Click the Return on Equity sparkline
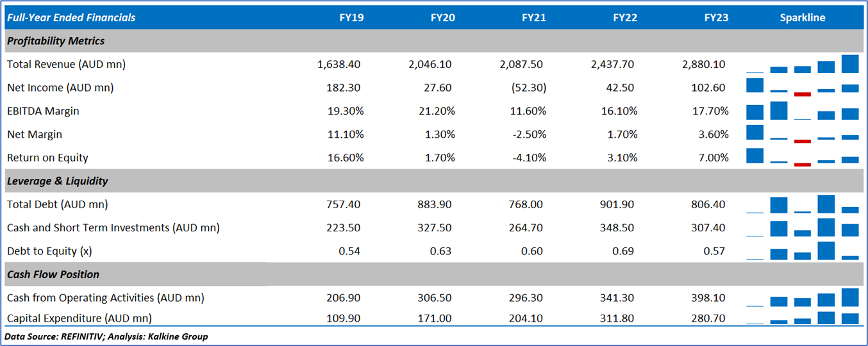 tap(803, 157)
